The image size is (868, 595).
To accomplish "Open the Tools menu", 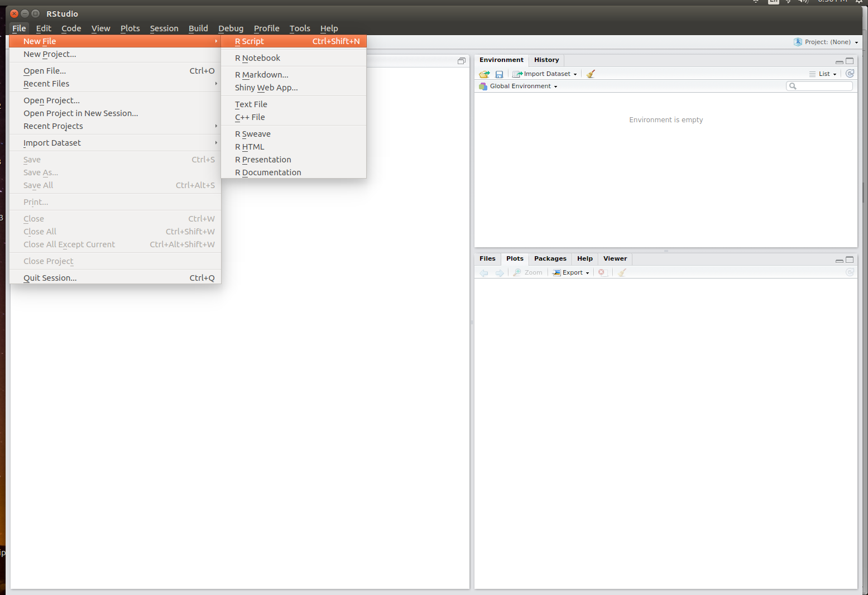I will (300, 28).
